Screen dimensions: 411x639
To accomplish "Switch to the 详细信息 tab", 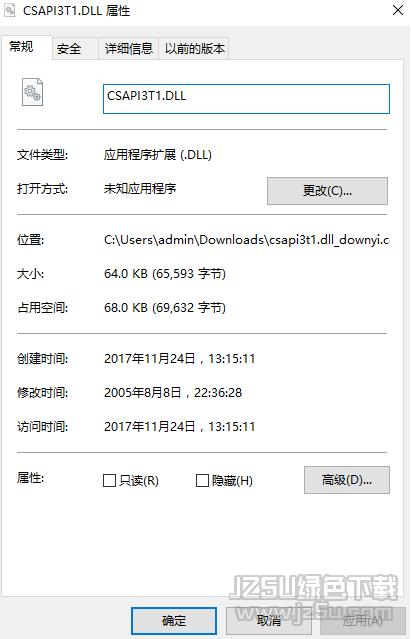I will pos(128,49).
